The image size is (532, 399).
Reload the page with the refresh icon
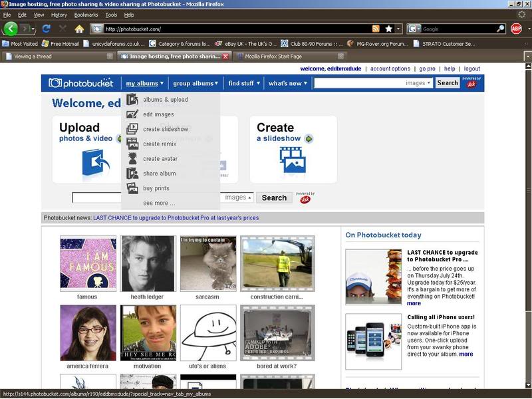tap(46, 29)
